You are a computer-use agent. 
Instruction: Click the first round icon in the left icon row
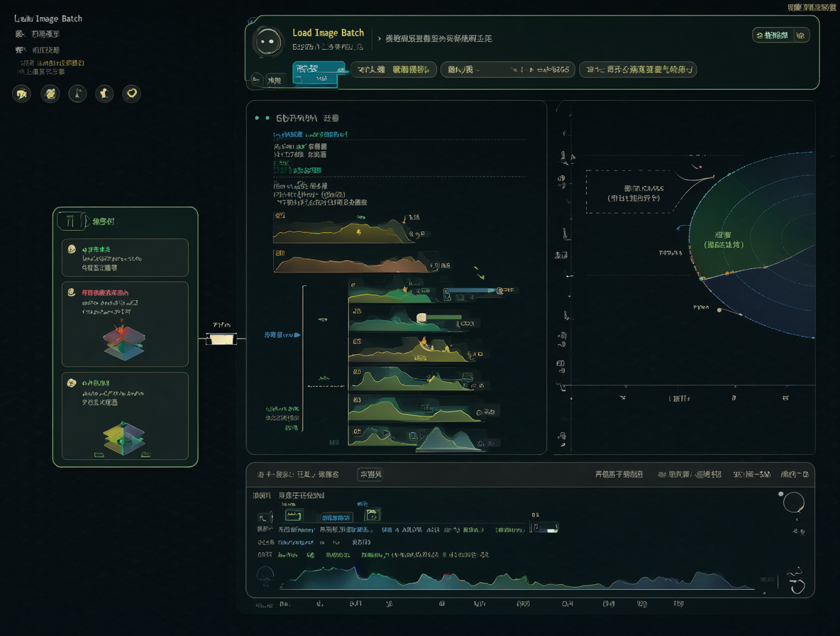point(21,94)
